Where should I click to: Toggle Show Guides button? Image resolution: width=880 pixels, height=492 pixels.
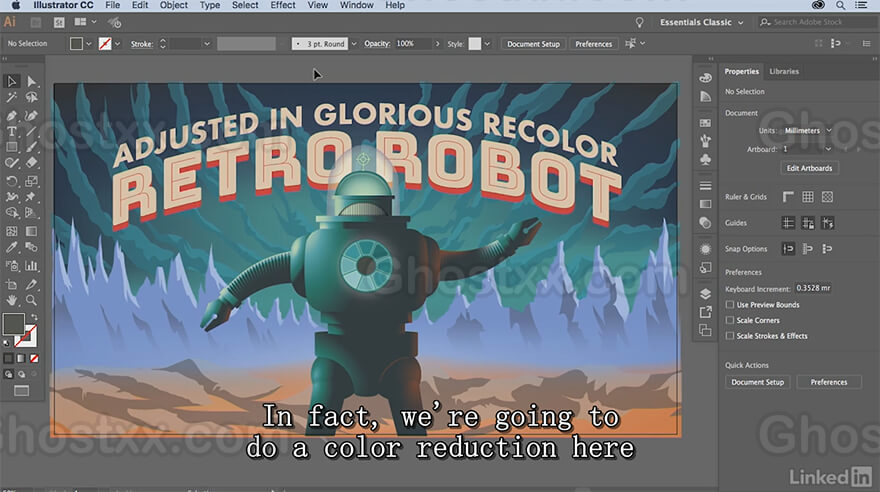point(788,223)
